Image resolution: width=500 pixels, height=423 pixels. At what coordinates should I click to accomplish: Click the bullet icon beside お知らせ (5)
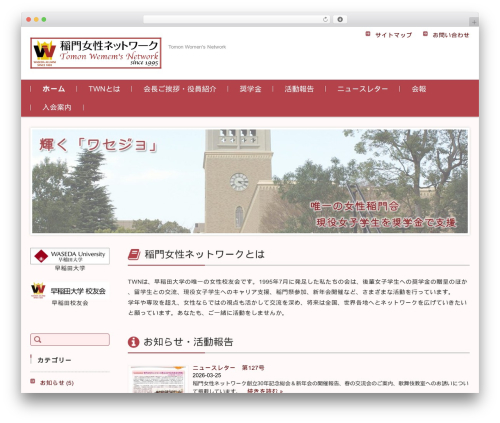click(x=33, y=381)
